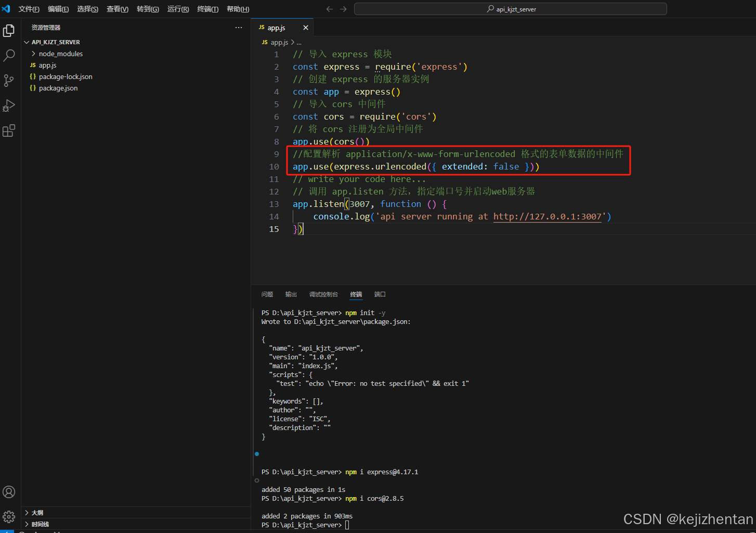The width and height of the screenshot is (756, 533).
Task: Click braces icon of package-lock.json
Action: click(33, 76)
